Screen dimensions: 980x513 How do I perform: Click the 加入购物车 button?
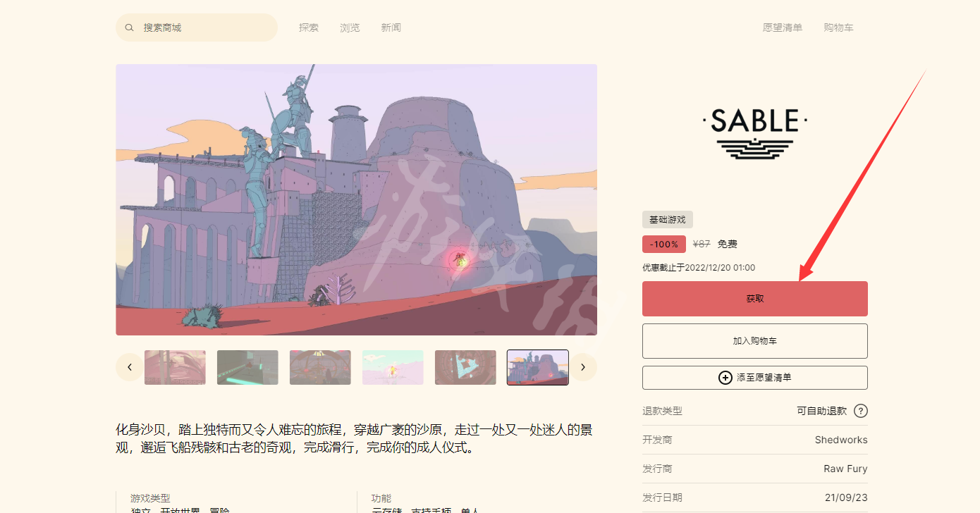pos(755,341)
